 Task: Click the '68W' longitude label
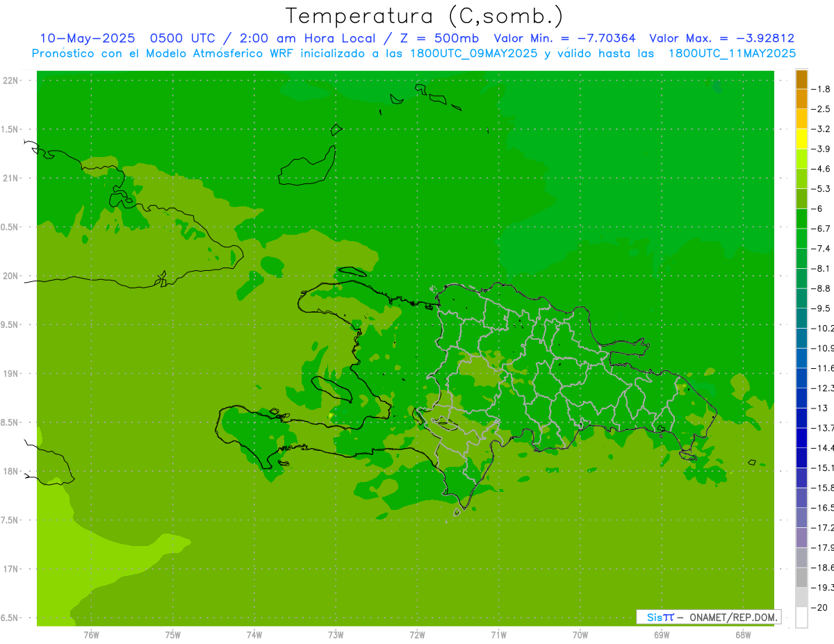pos(743,634)
